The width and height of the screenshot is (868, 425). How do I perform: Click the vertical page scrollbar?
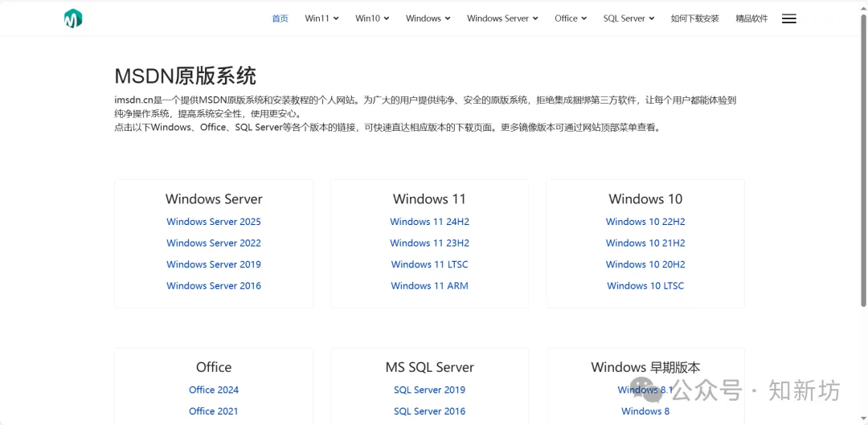863,161
